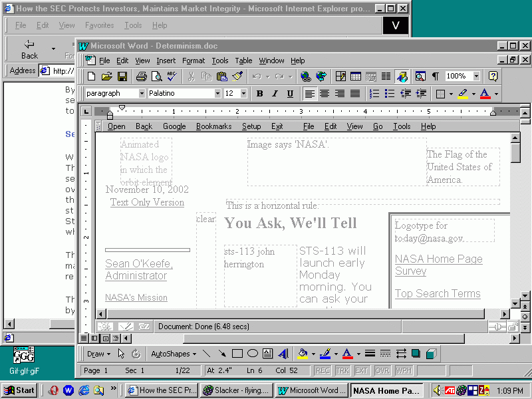Click the Insert Hyperlink globe icon
This screenshot has width=532, height=399.
point(306,76)
